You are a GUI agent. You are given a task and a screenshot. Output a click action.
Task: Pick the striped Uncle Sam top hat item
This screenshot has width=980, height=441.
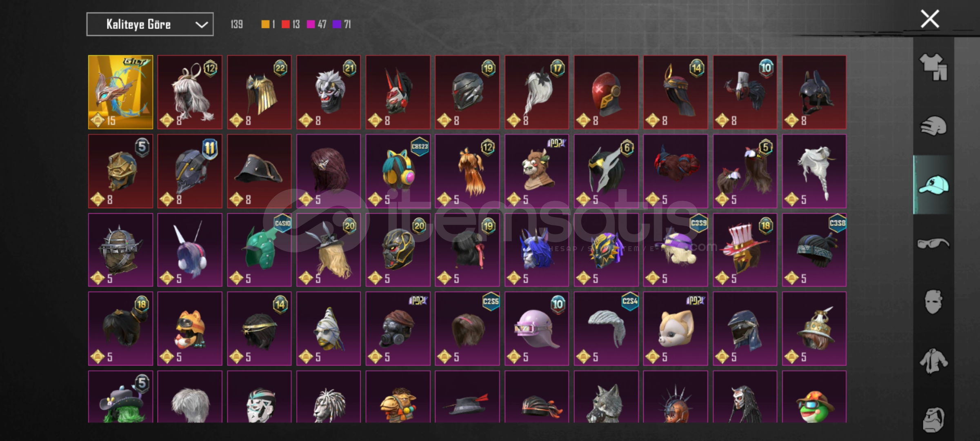(x=745, y=250)
